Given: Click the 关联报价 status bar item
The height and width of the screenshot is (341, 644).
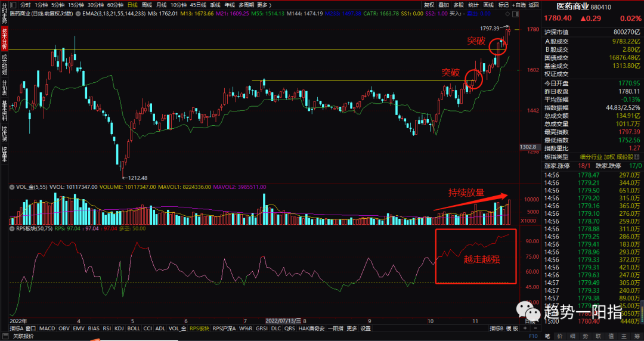Looking at the screenshot, I should tap(23, 336).
